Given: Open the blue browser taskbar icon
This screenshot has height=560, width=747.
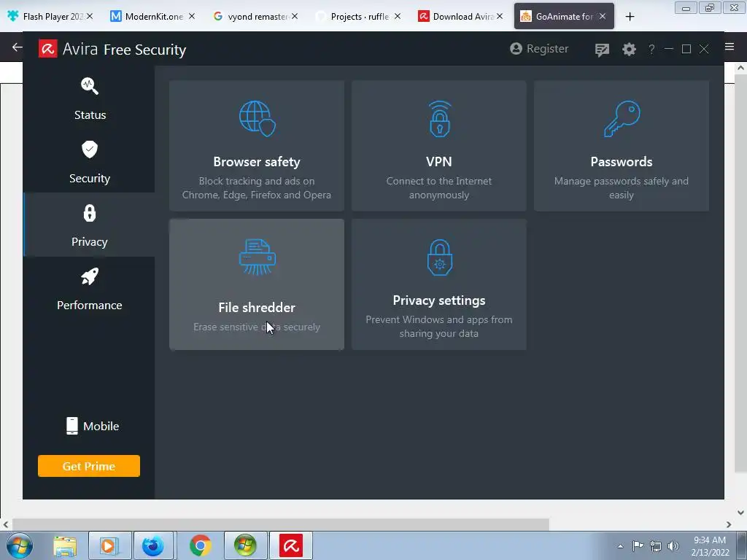Looking at the screenshot, I should tap(153, 545).
